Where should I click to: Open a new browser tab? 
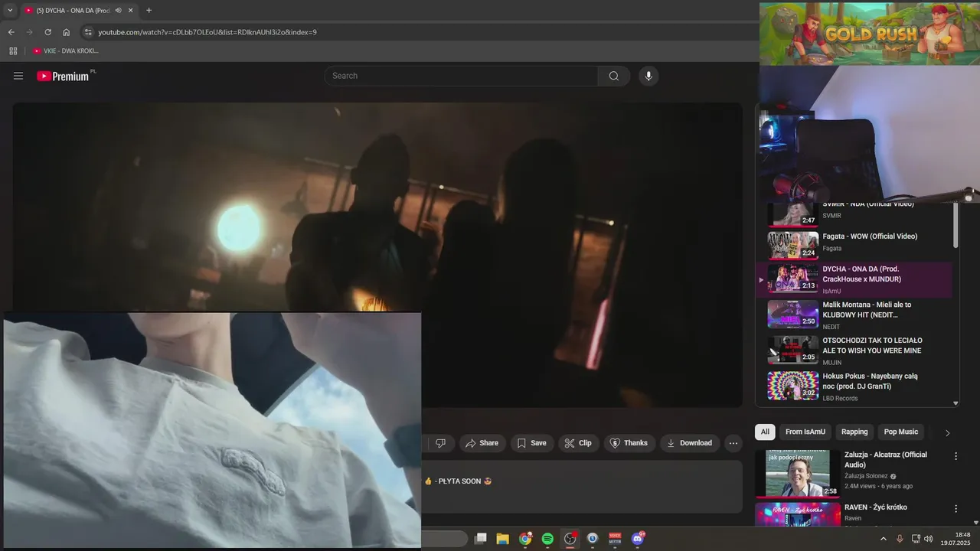[149, 11]
